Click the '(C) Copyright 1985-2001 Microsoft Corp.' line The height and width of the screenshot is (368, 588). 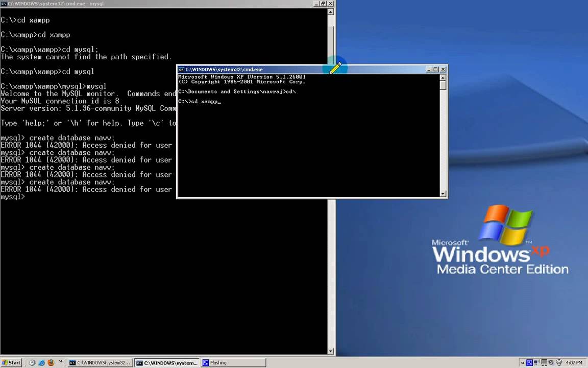tap(242, 81)
